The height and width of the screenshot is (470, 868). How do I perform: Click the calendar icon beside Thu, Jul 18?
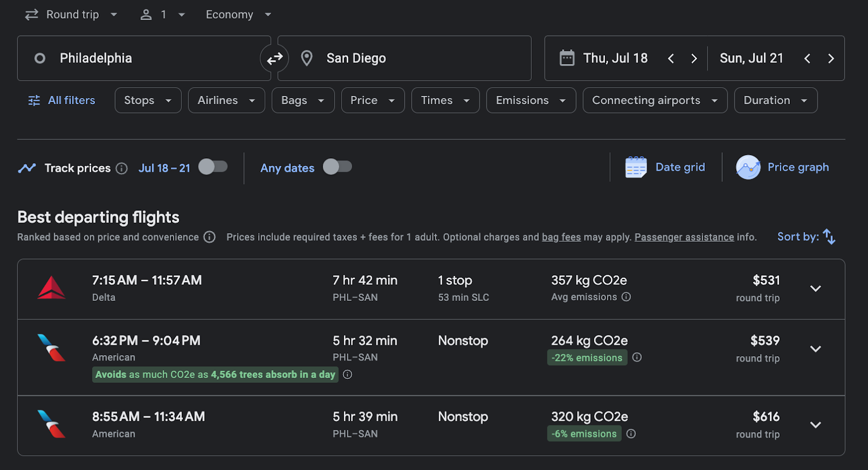point(567,58)
